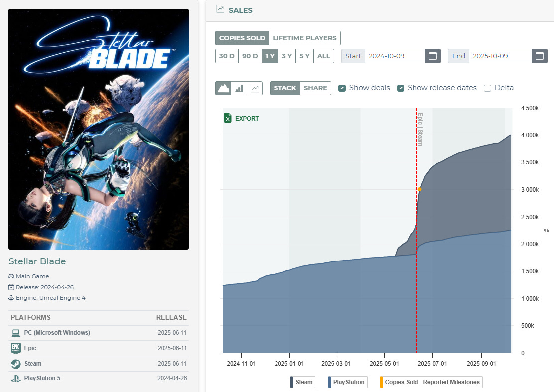
Task: Click the 2025-07-01 x-axis label
Action: 432,364
